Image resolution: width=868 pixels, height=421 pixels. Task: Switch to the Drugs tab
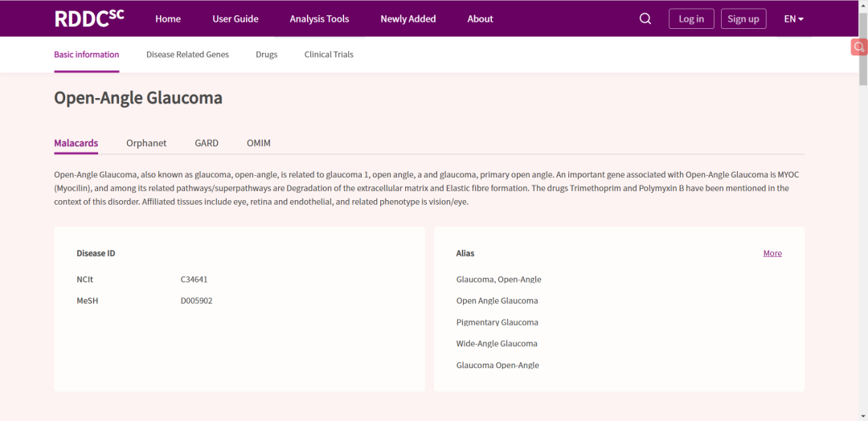point(267,55)
